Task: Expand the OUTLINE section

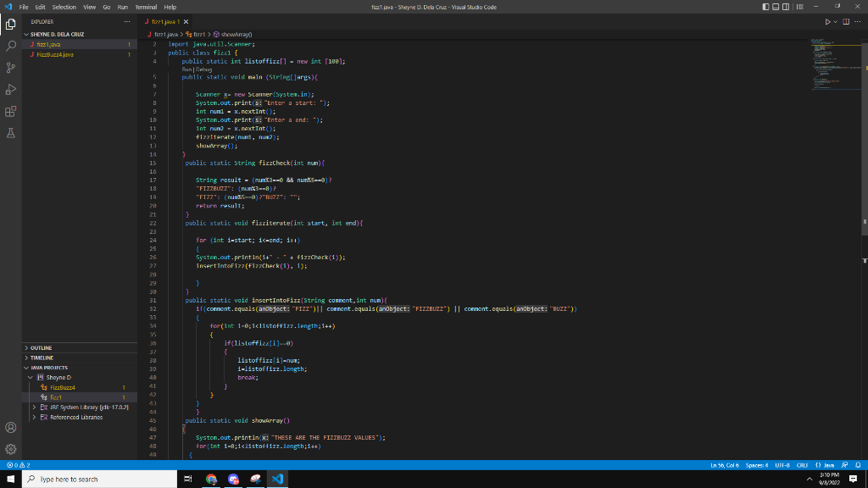Action: tap(40, 347)
